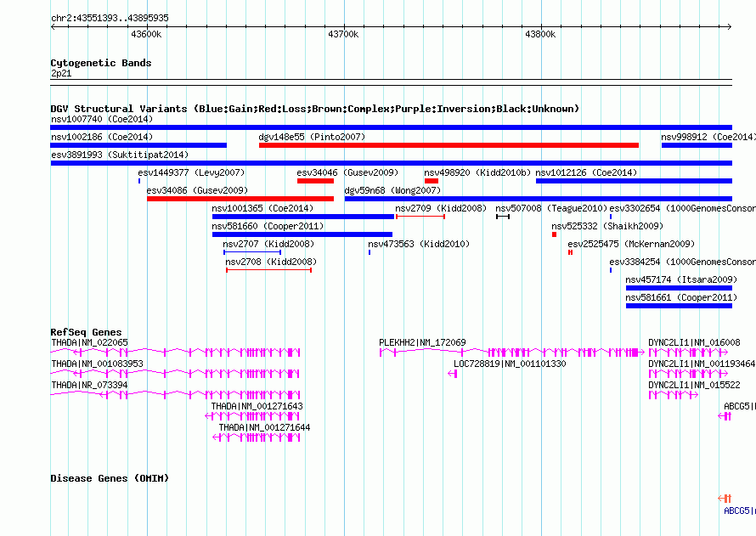Click the nsv2709 (Kidd2008) red line glyph
This screenshot has height=536, width=756.
(x=420, y=217)
